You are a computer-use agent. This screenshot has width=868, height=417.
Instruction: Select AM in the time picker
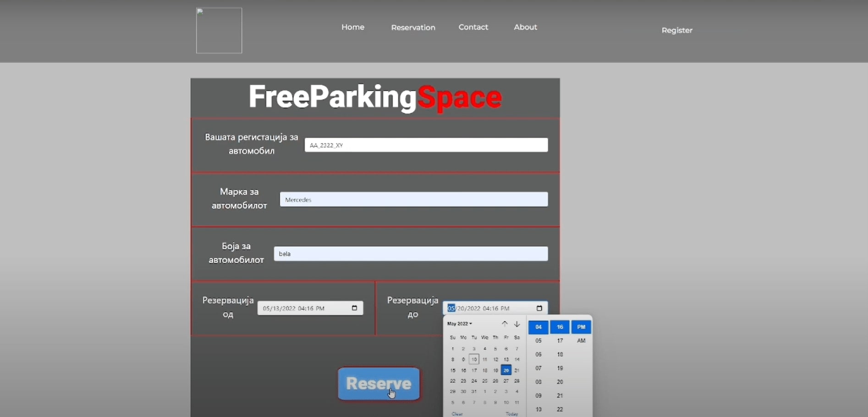point(581,340)
